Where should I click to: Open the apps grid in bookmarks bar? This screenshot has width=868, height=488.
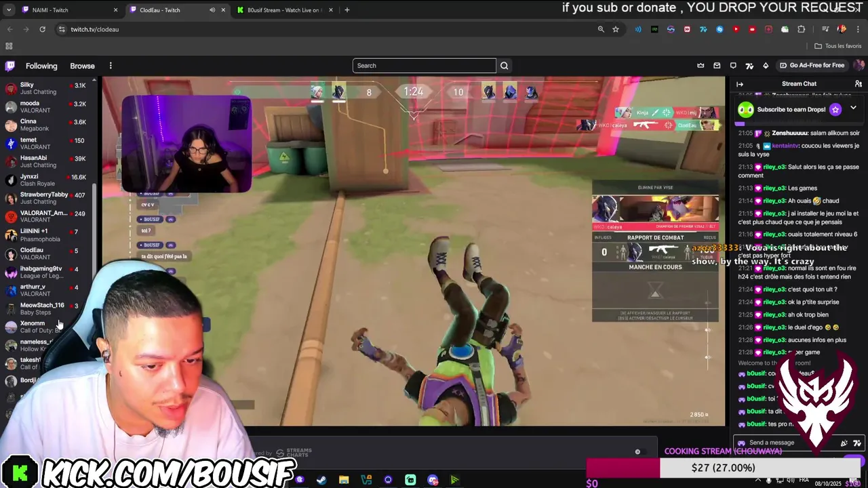9,46
